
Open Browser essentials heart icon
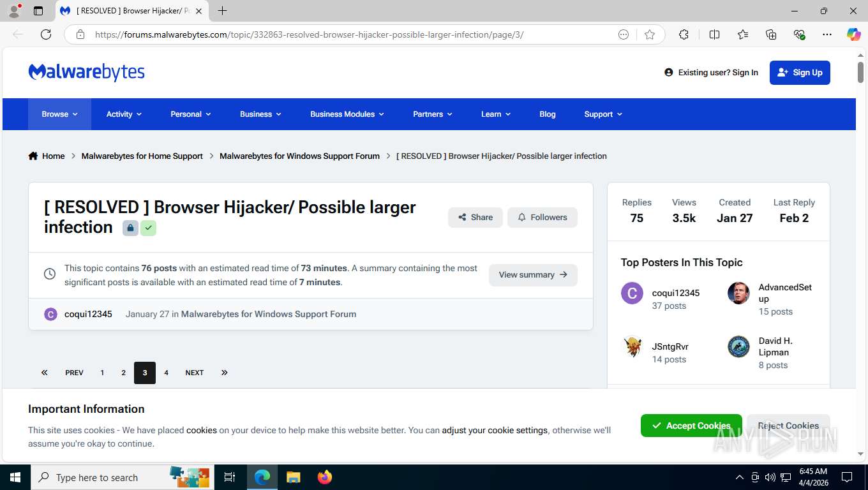(x=799, y=34)
